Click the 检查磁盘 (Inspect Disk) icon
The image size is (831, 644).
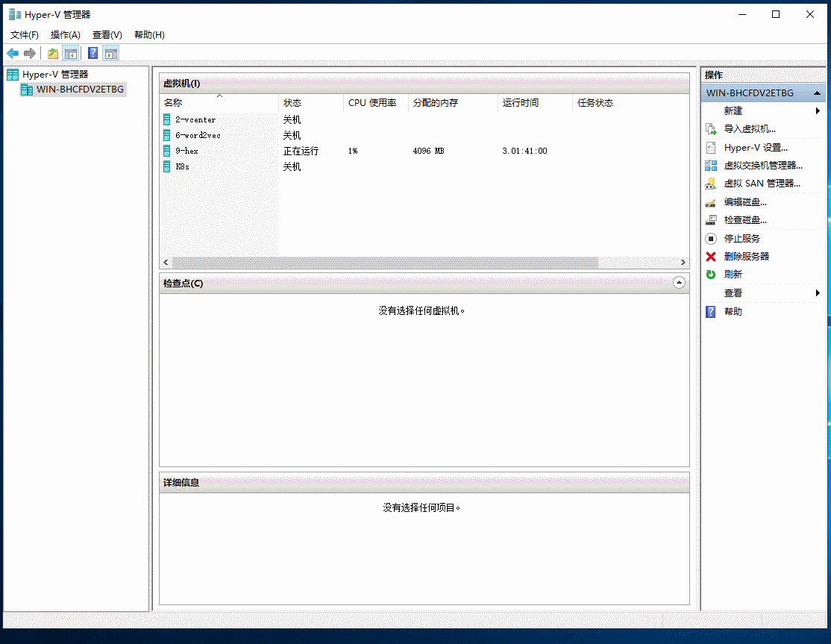(x=711, y=219)
